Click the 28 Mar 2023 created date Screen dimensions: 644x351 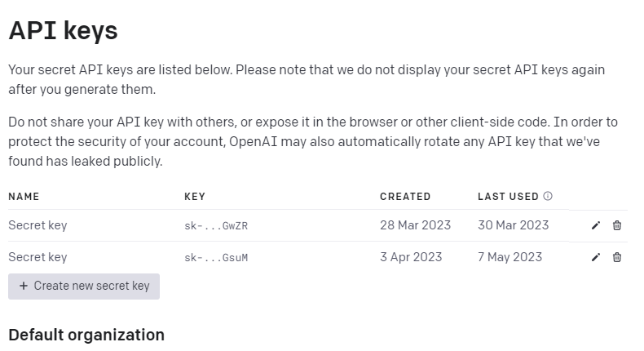coord(415,225)
